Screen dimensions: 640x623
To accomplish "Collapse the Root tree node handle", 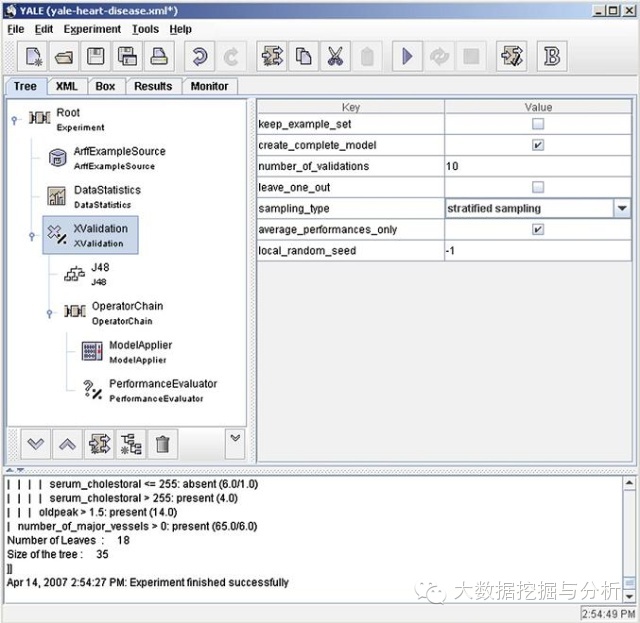I will coord(15,120).
